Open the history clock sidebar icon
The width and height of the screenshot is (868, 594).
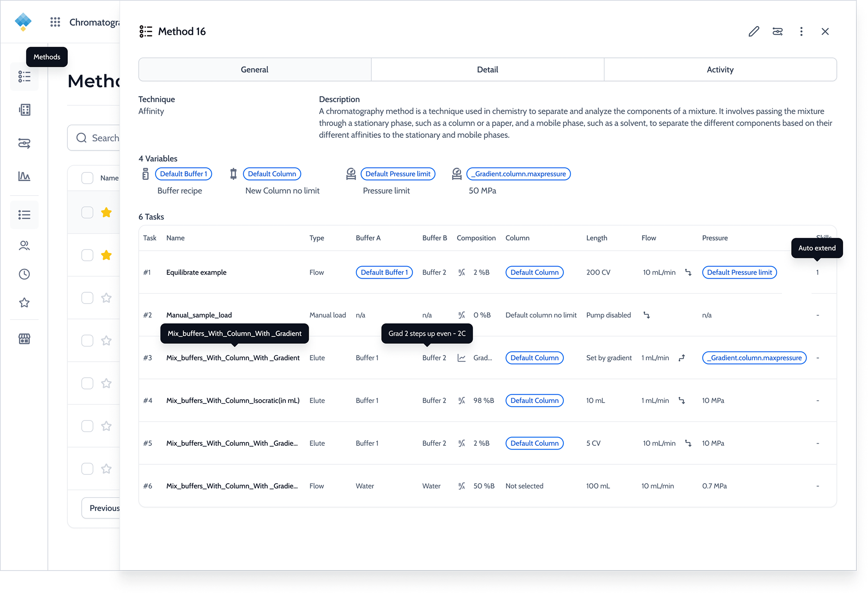(x=24, y=274)
